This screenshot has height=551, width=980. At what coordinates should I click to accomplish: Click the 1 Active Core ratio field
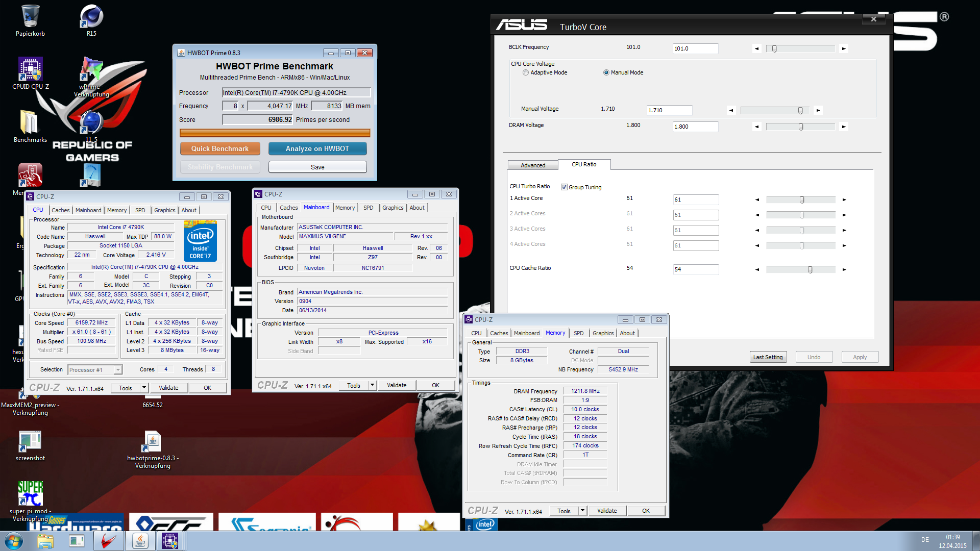[x=696, y=199]
